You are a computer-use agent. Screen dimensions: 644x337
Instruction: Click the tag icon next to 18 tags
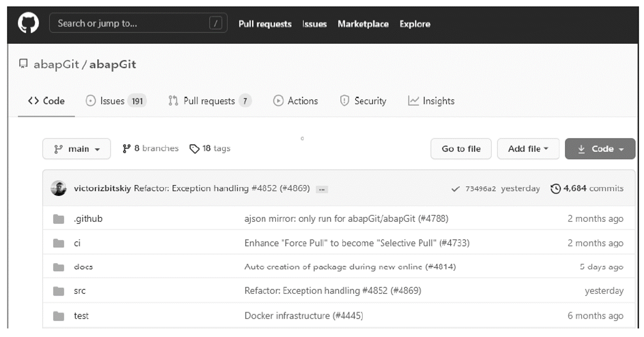tap(194, 148)
